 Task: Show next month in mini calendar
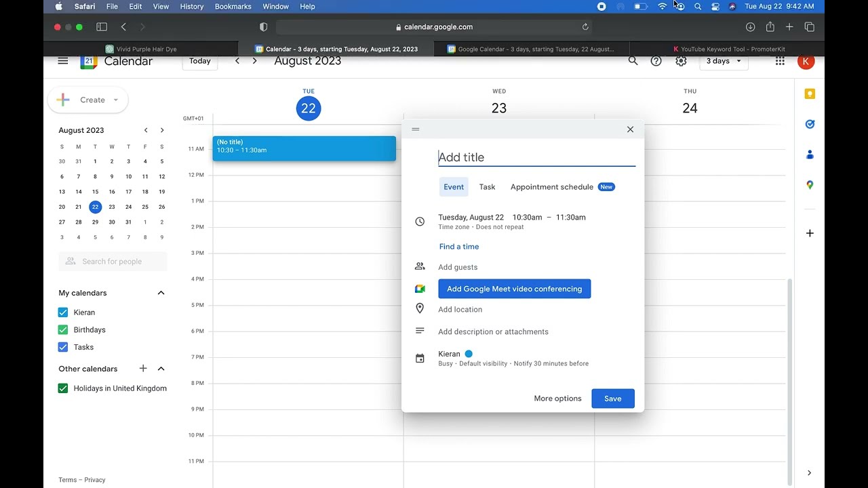(162, 130)
